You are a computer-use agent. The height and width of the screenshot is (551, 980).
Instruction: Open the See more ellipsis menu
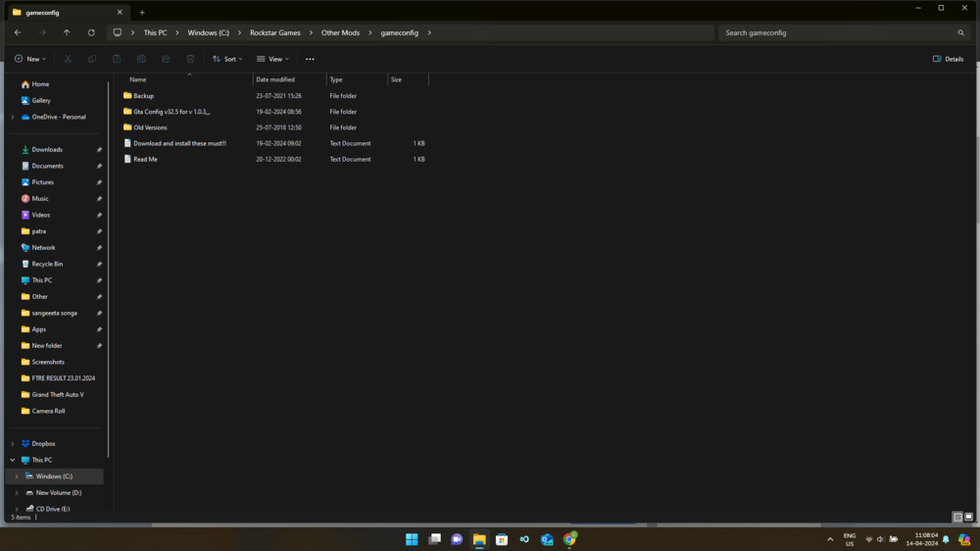click(310, 59)
